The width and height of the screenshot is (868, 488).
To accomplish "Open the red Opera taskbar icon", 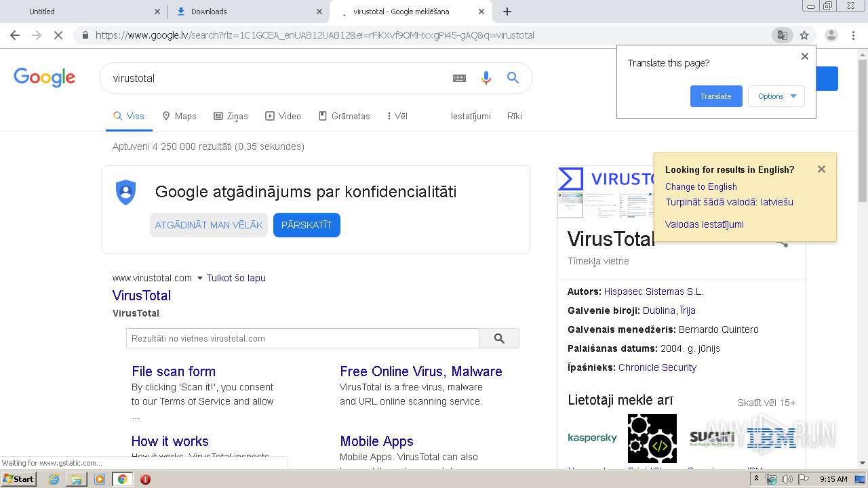I will click(145, 479).
